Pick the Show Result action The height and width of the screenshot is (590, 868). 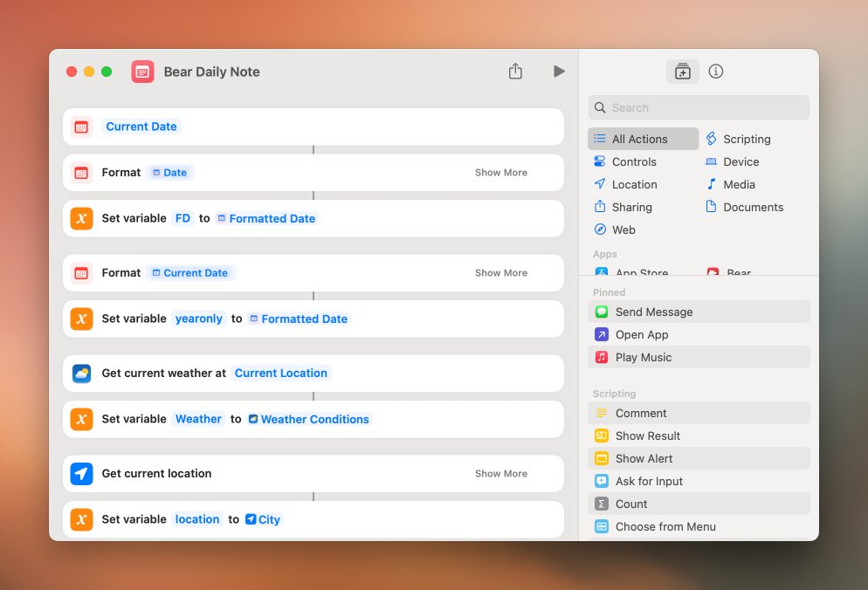click(699, 436)
